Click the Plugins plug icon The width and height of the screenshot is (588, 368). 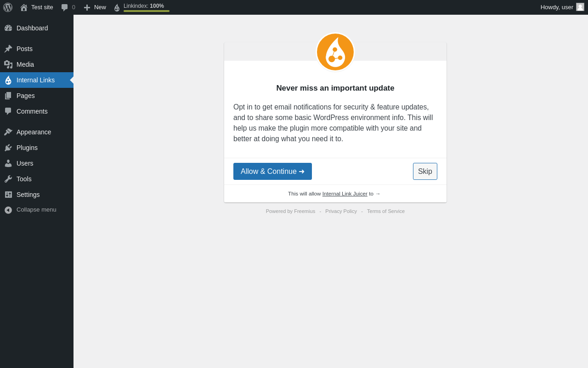[8, 148]
